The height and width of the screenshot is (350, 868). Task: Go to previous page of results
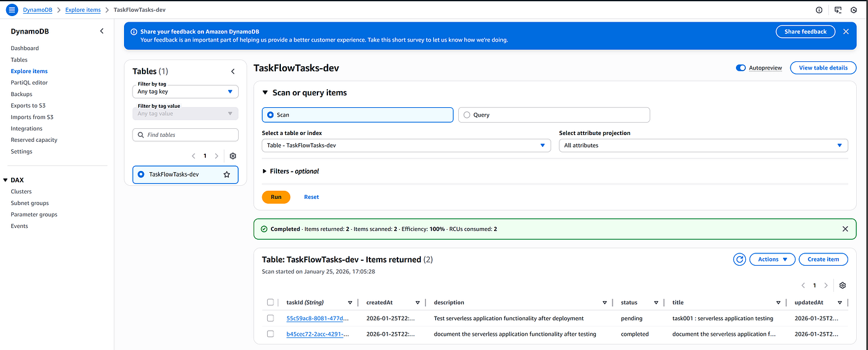pyautogui.click(x=804, y=286)
